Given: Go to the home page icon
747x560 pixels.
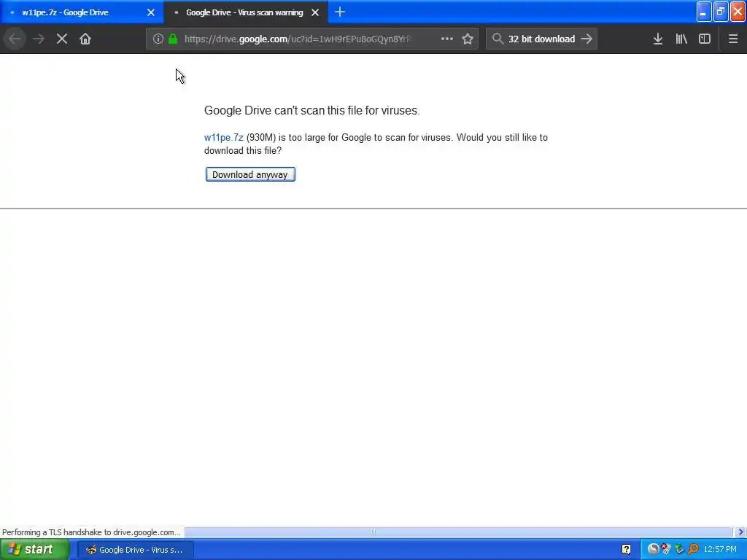Looking at the screenshot, I should (85, 39).
